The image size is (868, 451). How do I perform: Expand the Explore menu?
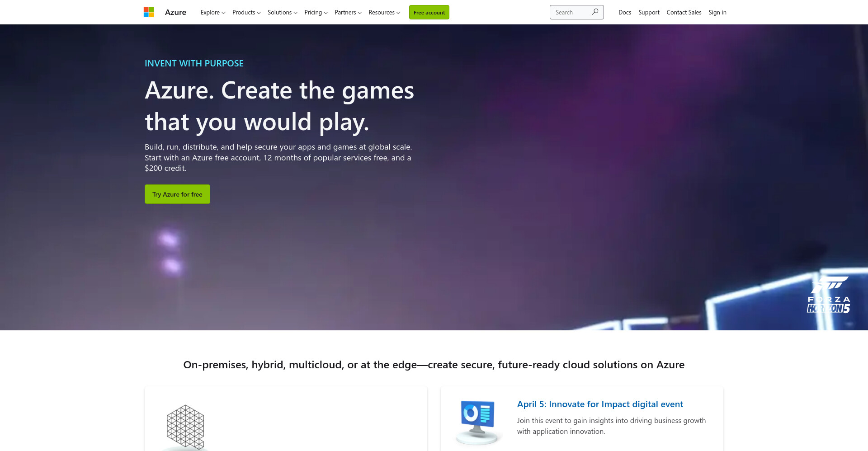[213, 12]
